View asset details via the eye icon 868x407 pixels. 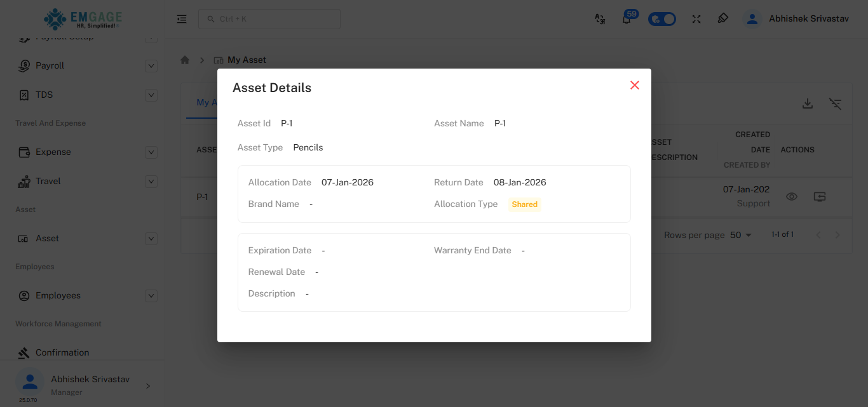(792, 196)
